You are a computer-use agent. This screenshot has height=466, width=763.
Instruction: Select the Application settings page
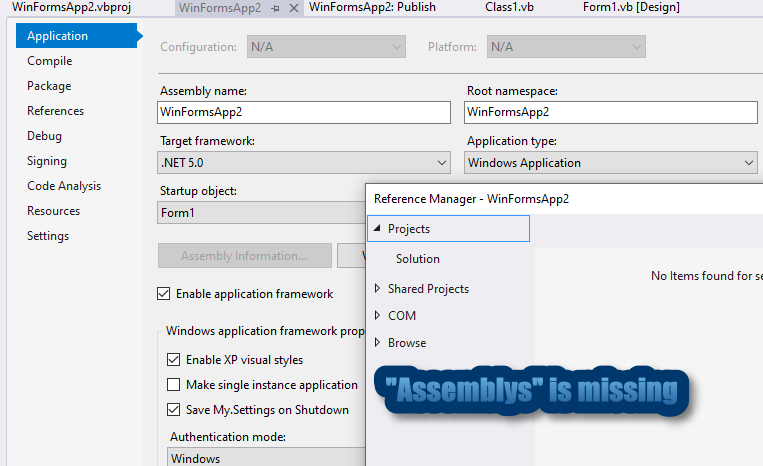[77, 36]
